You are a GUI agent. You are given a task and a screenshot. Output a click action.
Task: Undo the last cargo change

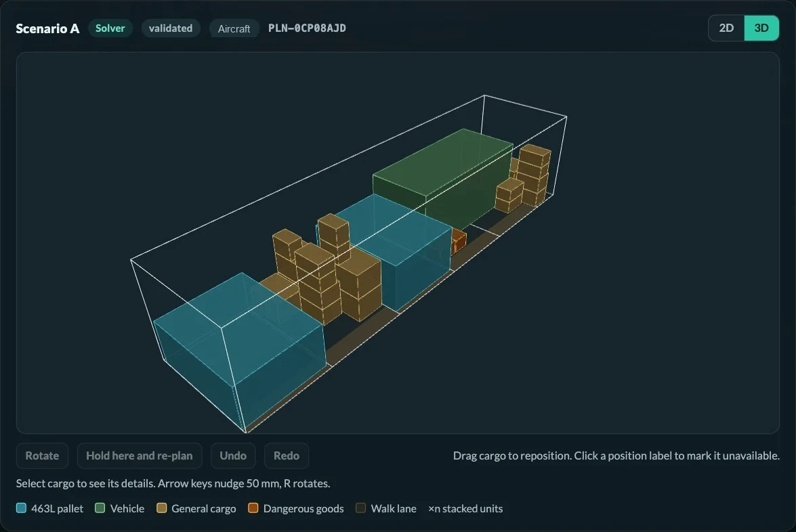click(233, 456)
